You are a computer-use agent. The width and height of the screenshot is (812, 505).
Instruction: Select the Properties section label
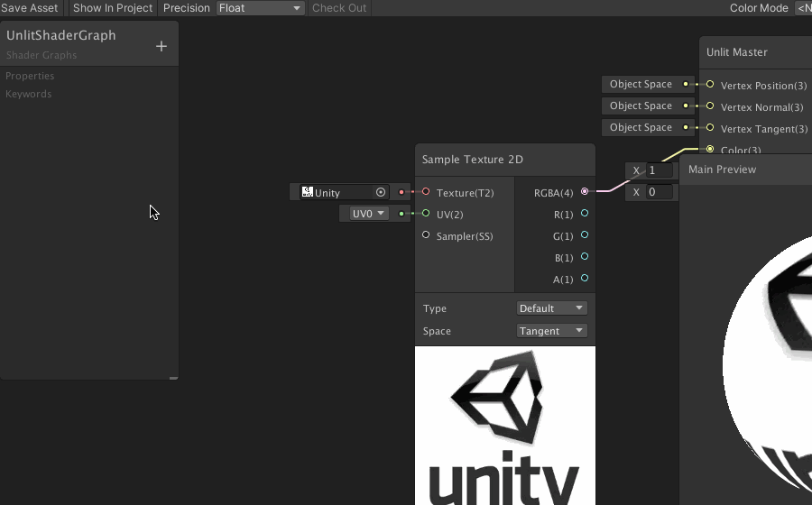pos(30,76)
